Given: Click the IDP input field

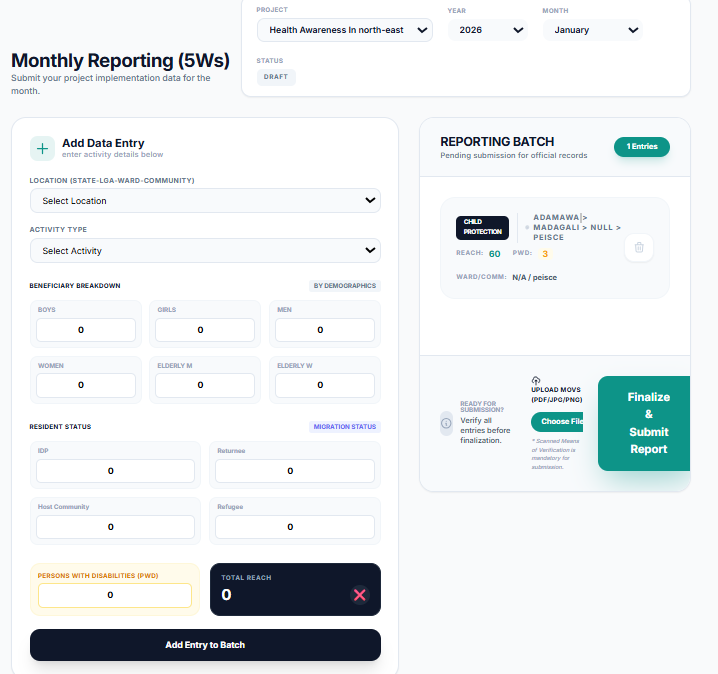Looking at the screenshot, I should [x=115, y=471].
